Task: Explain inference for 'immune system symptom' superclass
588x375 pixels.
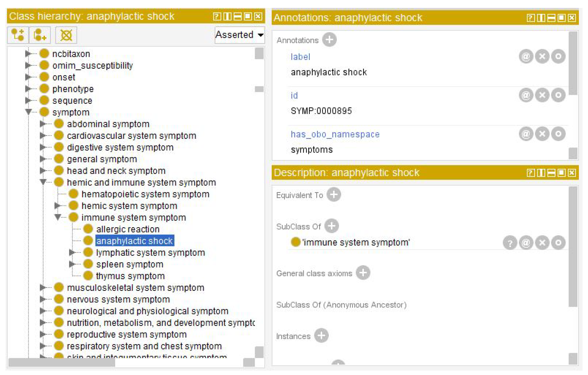Action: pyautogui.click(x=510, y=243)
